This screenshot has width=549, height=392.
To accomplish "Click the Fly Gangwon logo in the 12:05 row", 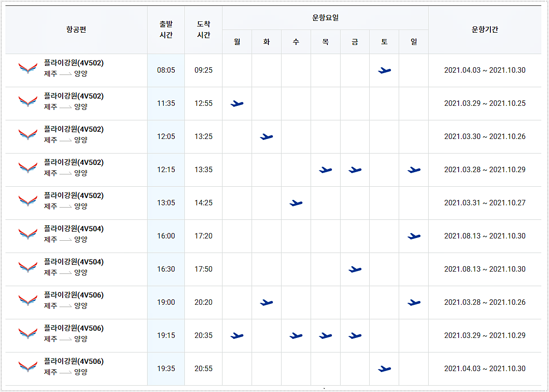I will 28,135.
